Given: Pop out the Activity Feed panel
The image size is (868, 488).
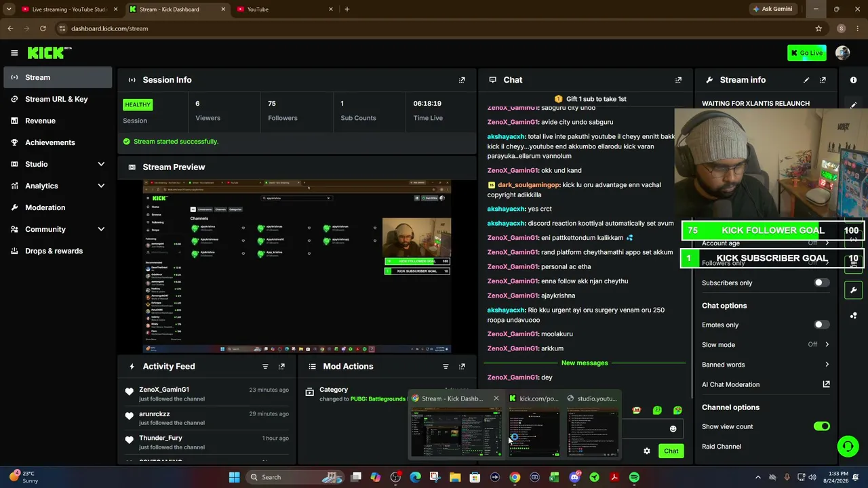Looking at the screenshot, I should pyautogui.click(x=281, y=367).
